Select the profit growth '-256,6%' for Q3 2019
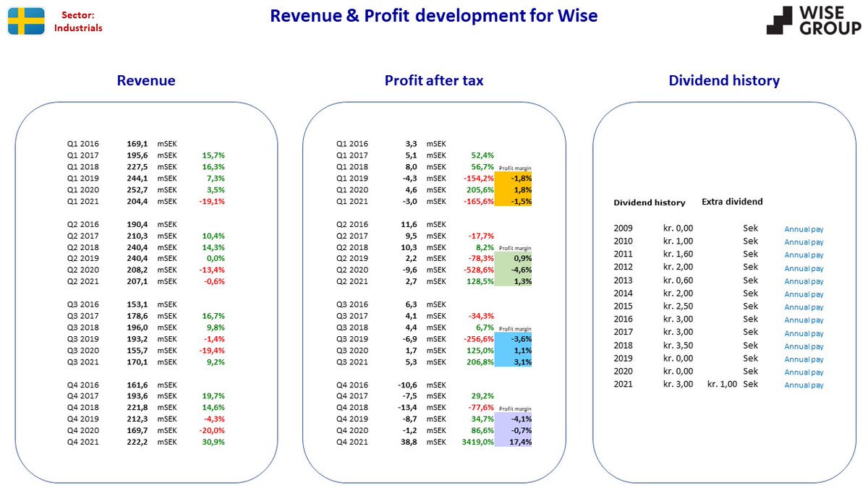Viewport: 868px width, 488px height. (x=479, y=340)
